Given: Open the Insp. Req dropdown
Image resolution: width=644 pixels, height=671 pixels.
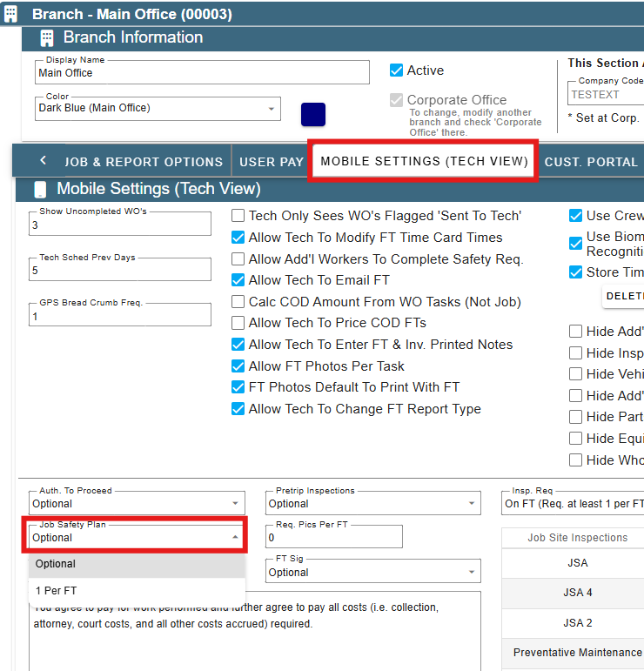Looking at the screenshot, I should 573,503.
